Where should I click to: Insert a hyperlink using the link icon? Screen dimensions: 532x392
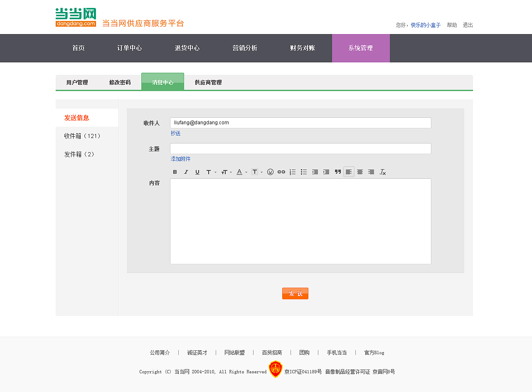click(x=281, y=172)
